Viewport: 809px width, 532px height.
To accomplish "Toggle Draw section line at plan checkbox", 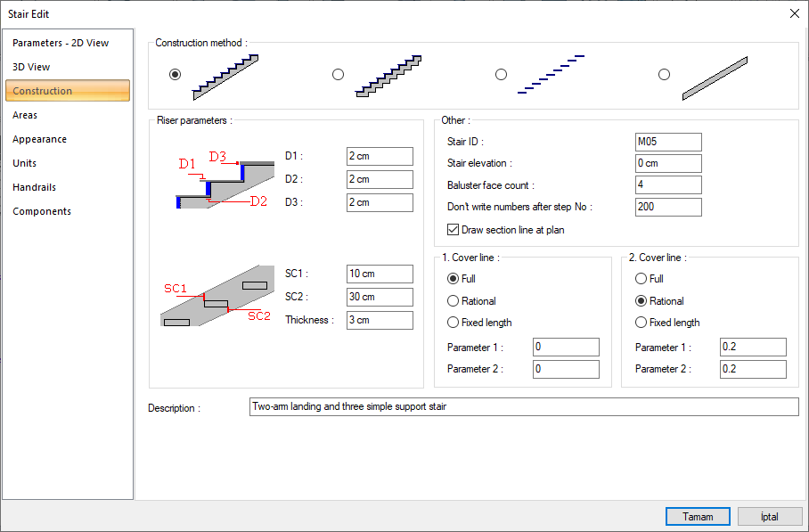I will [453, 230].
